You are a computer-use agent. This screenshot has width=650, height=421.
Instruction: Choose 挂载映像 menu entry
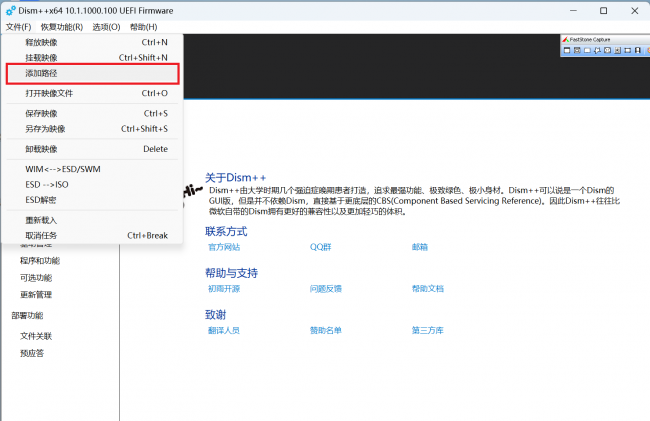click(93, 58)
